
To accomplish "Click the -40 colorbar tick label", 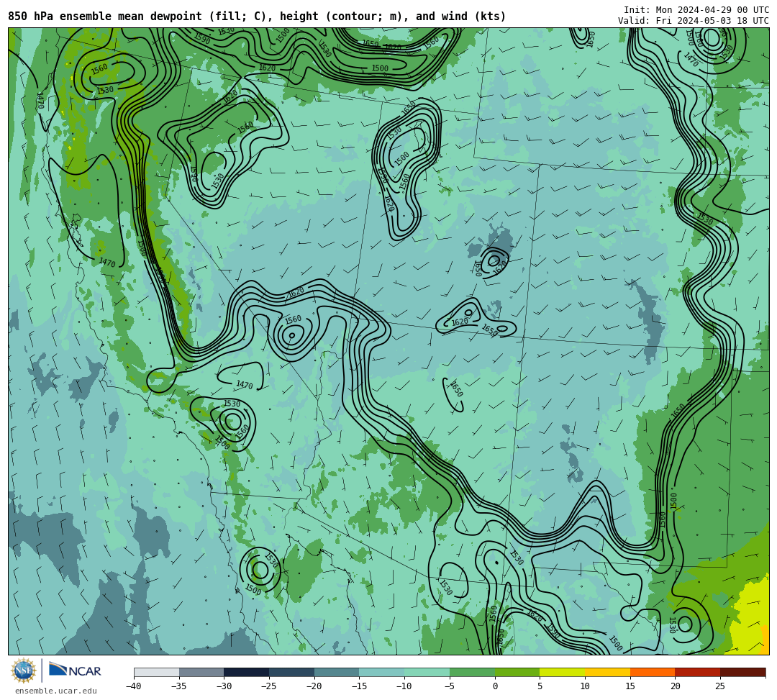I will (133, 686).
